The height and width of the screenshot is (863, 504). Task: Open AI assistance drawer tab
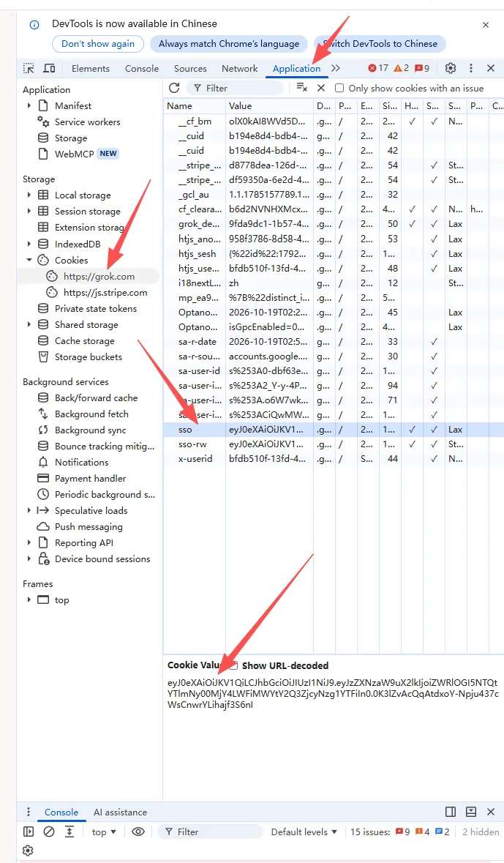120,812
